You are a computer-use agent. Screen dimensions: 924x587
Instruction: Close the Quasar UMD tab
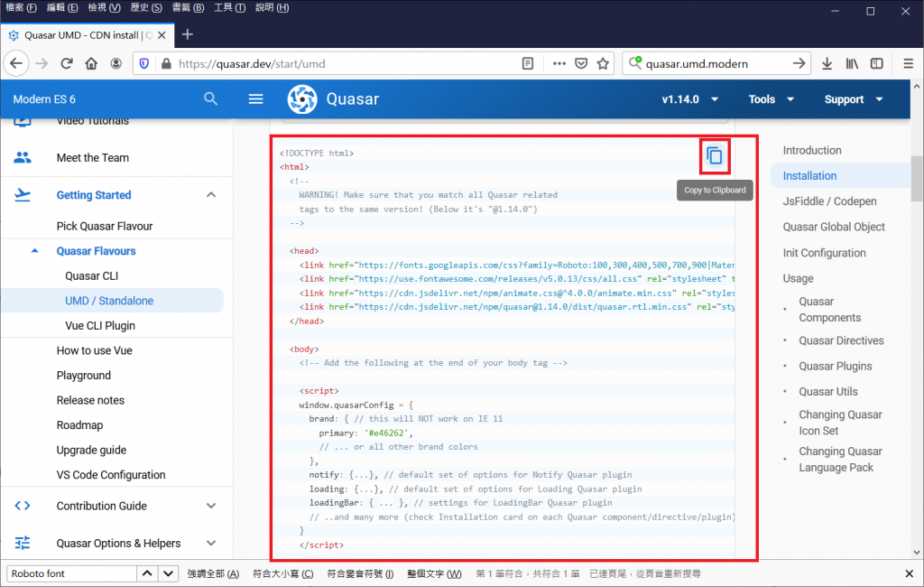pyautogui.click(x=162, y=35)
